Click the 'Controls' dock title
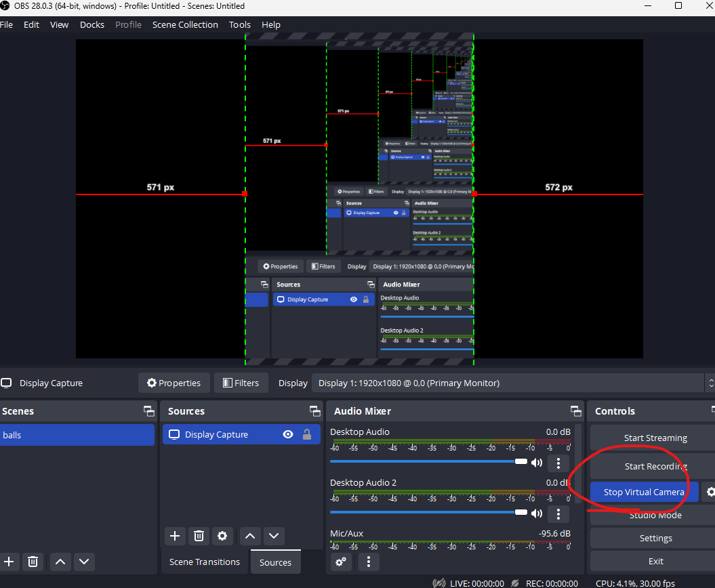The width and height of the screenshot is (715, 588). pyautogui.click(x=615, y=411)
